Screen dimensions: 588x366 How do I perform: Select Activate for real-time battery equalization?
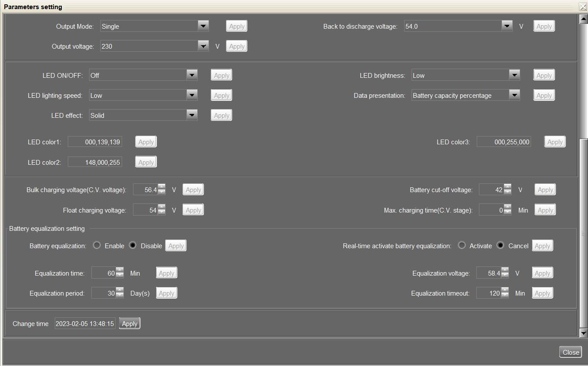coord(462,246)
